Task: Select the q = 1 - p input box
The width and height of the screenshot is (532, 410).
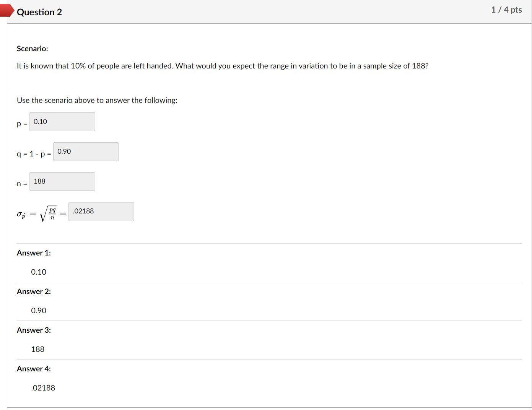Action: pos(86,151)
